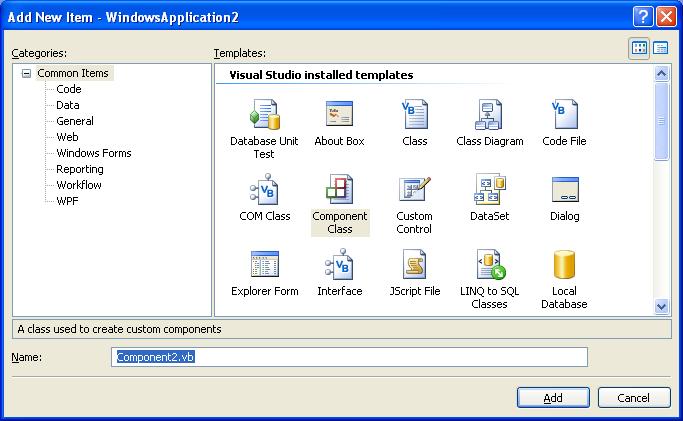683x421 pixels.
Task: Switch templates to large icons view
Action: [639, 48]
